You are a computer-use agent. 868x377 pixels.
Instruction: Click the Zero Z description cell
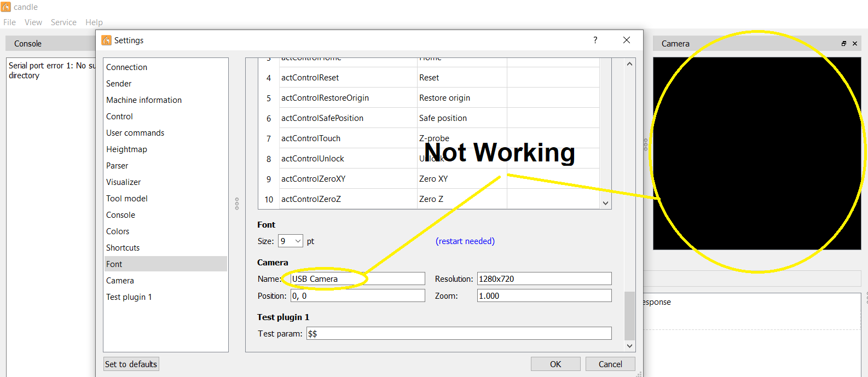tap(462, 199)
